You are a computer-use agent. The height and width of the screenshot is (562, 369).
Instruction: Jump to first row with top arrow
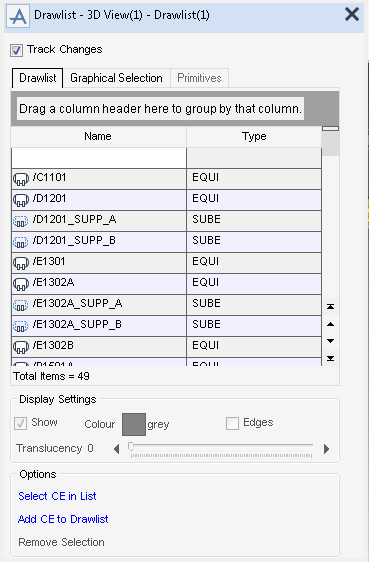tap(331, 306)
